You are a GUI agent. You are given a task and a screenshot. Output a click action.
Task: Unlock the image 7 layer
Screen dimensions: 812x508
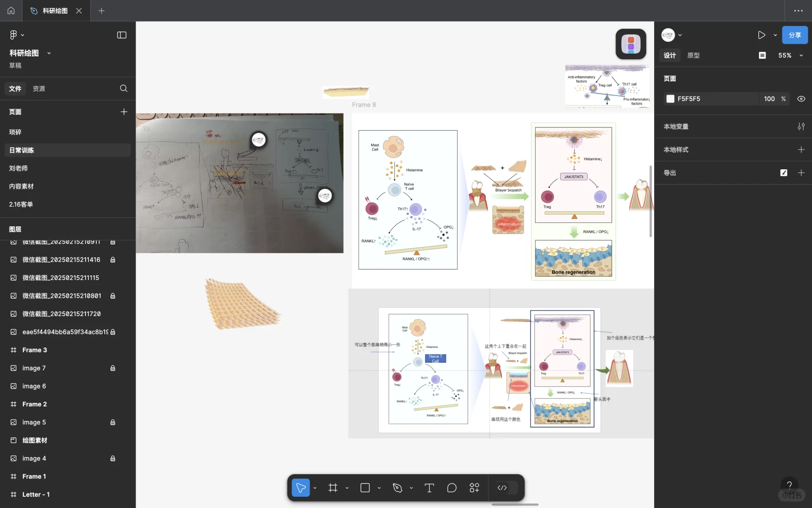point(113,368)
